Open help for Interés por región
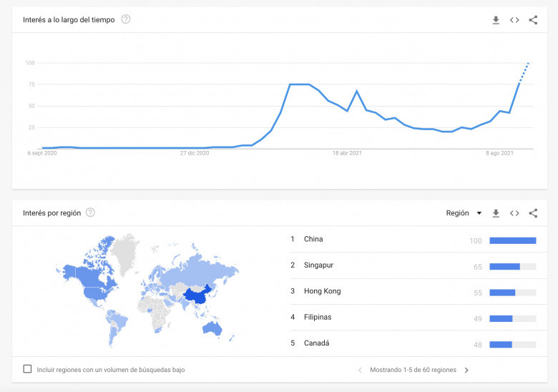Viewport: 558px width, 392px height. click(x=90, y=212)
